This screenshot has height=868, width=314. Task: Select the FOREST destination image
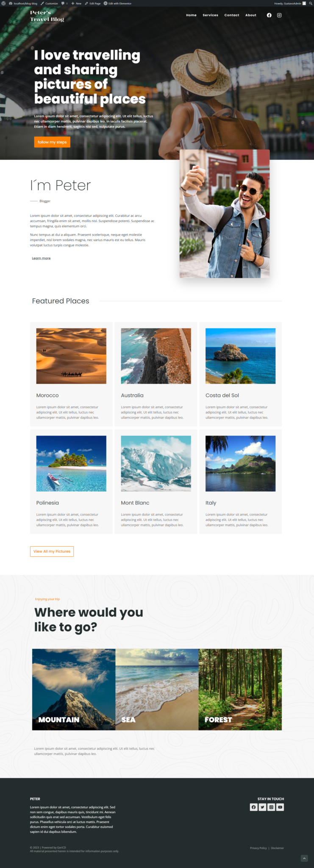point(240,689)
